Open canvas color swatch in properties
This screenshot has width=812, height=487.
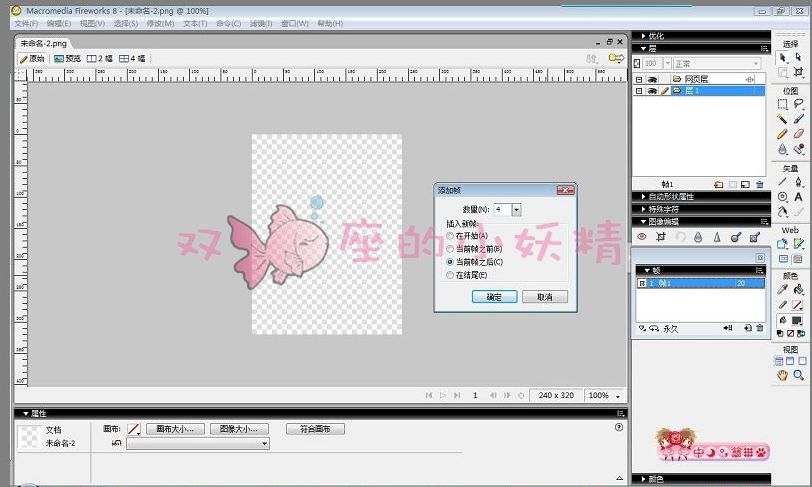point(133,429)
